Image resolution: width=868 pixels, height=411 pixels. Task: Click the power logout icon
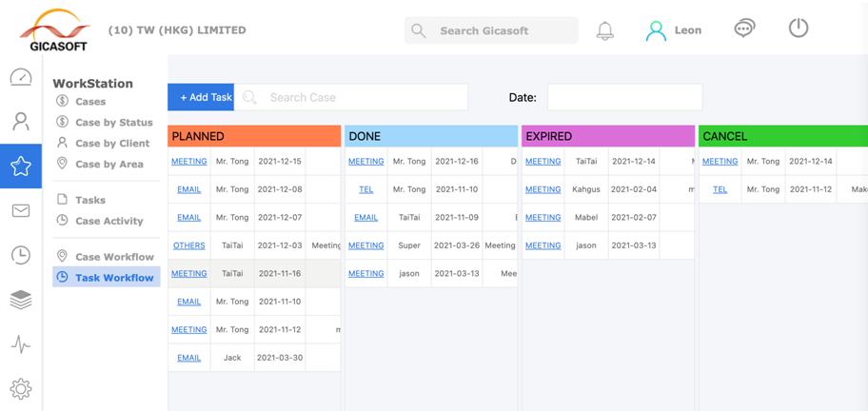coord(799,29)
